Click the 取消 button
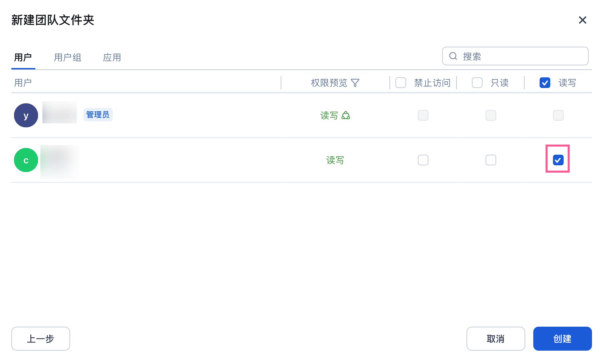 (496, 339)
